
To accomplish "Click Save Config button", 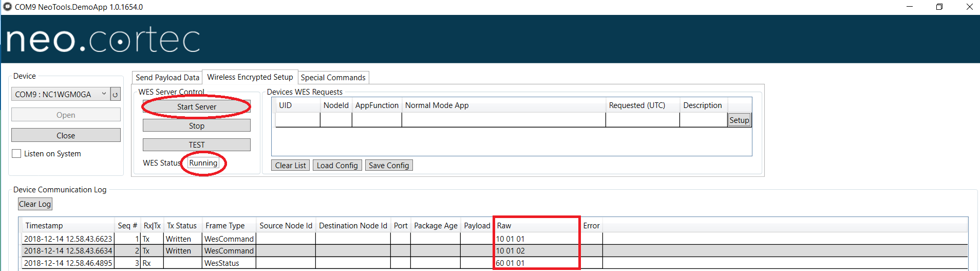I will pyautogui.click(x=389, y=165).
